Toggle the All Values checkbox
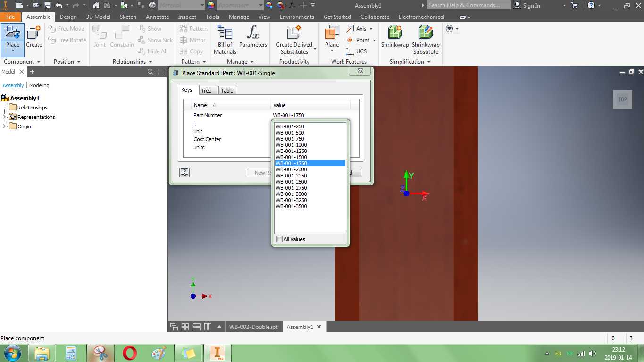 coord(279,239)
